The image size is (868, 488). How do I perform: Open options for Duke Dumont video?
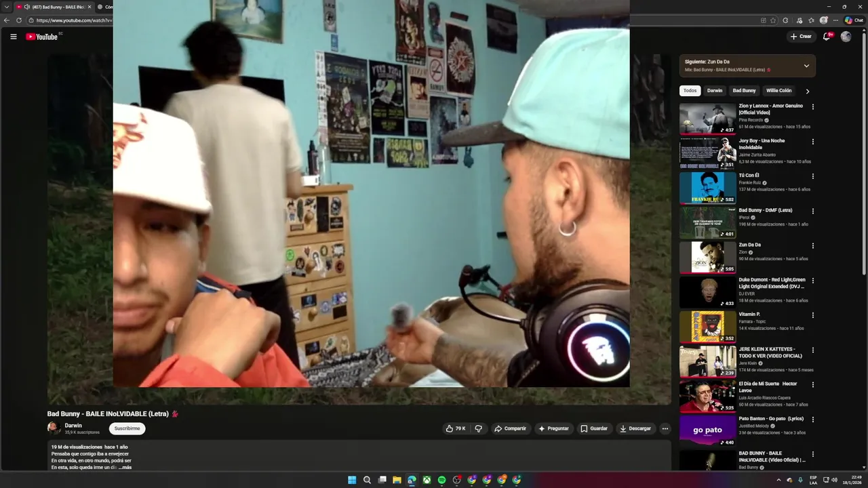point(812,281)
